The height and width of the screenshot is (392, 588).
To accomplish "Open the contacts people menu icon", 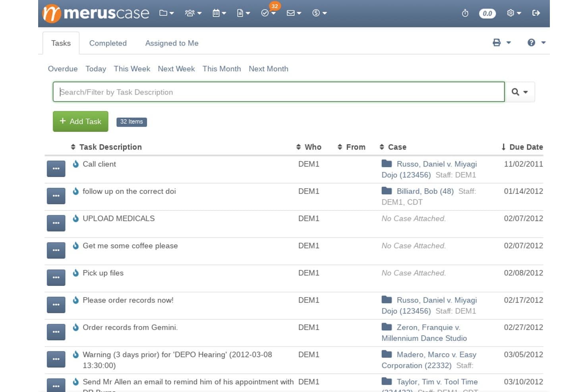I will pyautogui.click(x=193, y=13).
